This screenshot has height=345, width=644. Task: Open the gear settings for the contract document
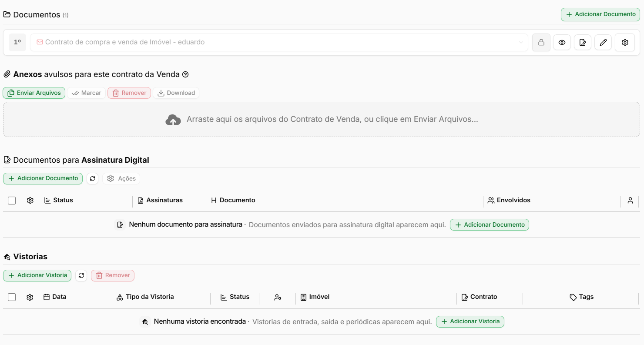point(625,43)
